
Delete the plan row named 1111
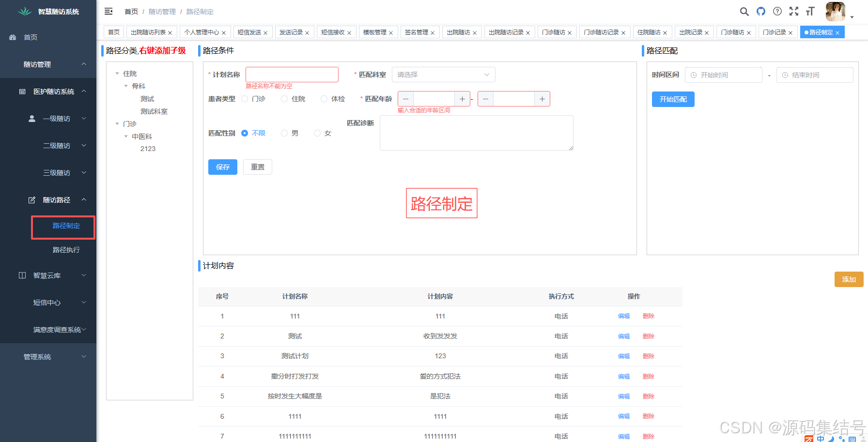[649, 416]
